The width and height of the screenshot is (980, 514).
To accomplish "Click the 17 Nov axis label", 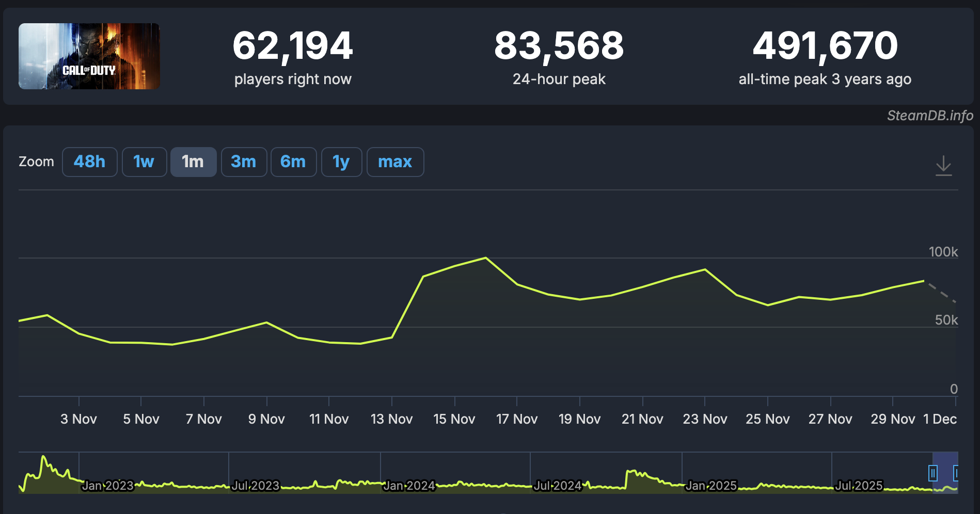I will pos(517,419).
